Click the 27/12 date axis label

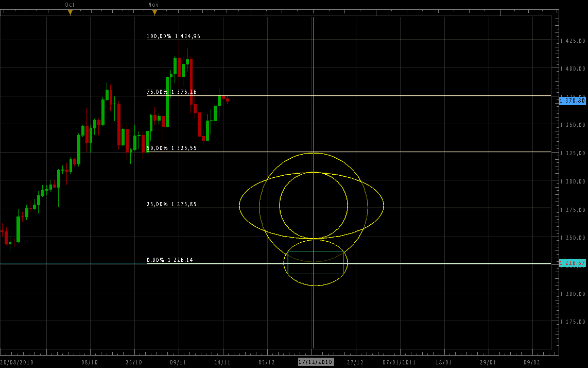click(355, 363)
